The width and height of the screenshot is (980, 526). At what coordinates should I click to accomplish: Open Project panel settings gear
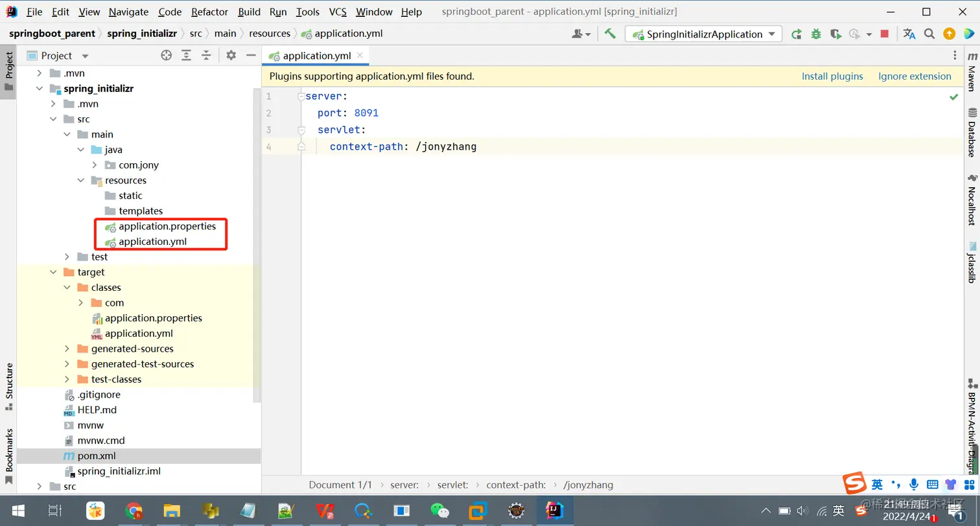[231, 56]
